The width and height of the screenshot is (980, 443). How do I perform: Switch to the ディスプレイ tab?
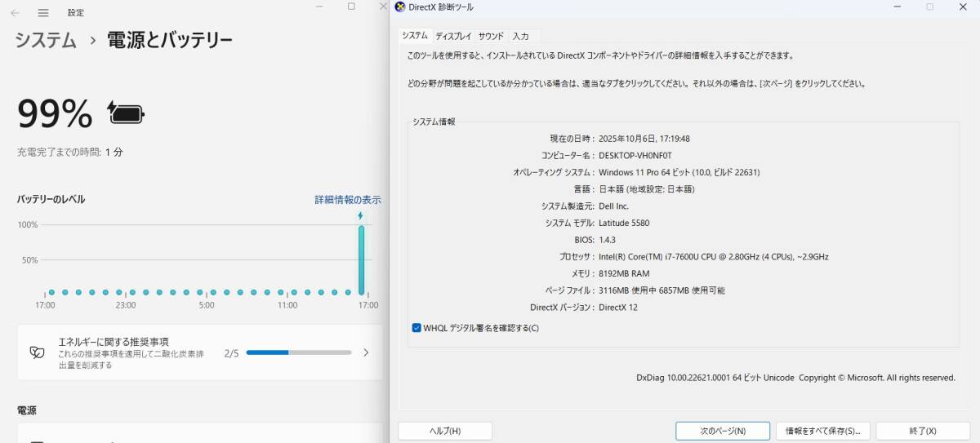pyautogui.click(x=453, y=36)
